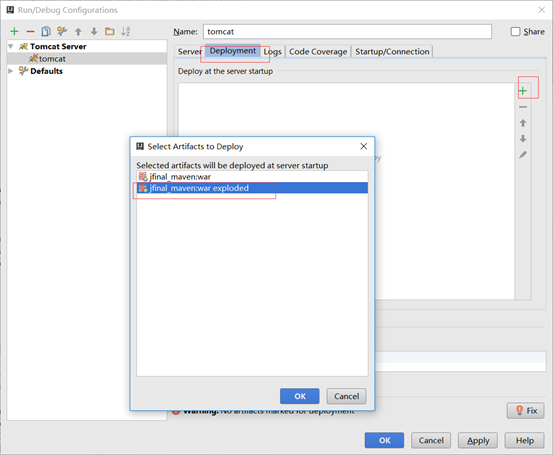
Task: Select tomcat configuration in tree
Action: (87, 59)
